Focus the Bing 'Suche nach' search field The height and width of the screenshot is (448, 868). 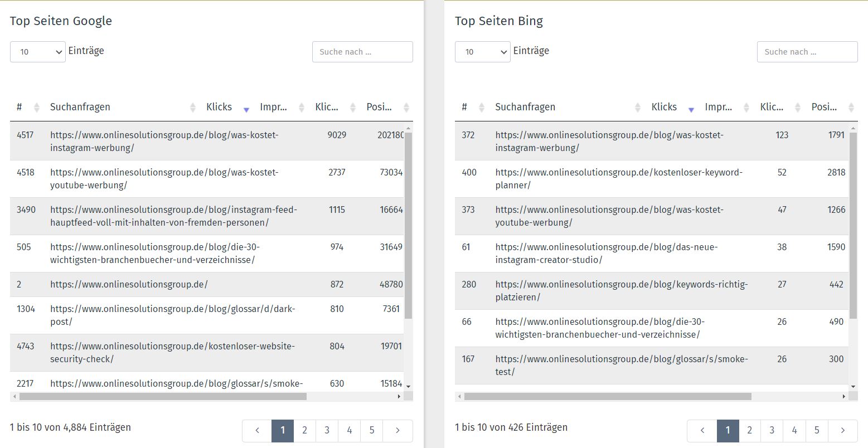click(807, 52)
